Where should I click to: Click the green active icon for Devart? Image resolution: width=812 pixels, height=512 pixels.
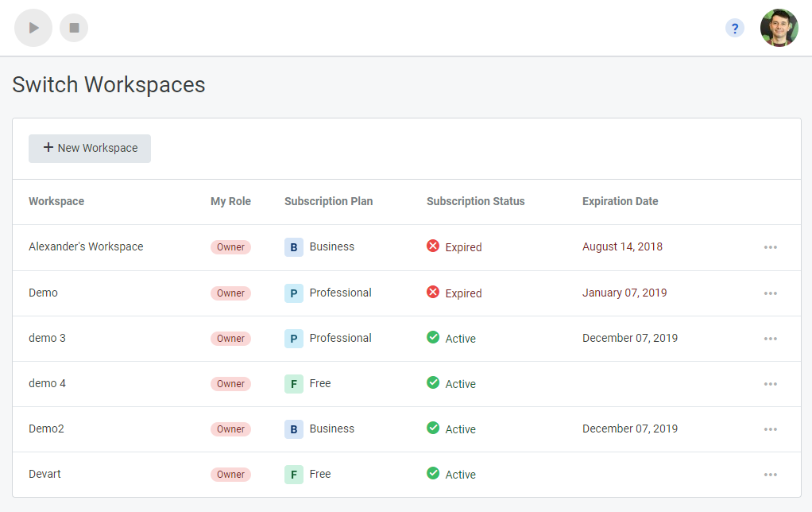(x=433, y=473)
